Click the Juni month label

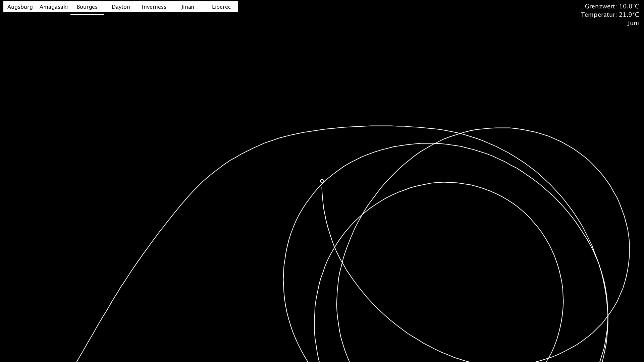tap(633, 23)
